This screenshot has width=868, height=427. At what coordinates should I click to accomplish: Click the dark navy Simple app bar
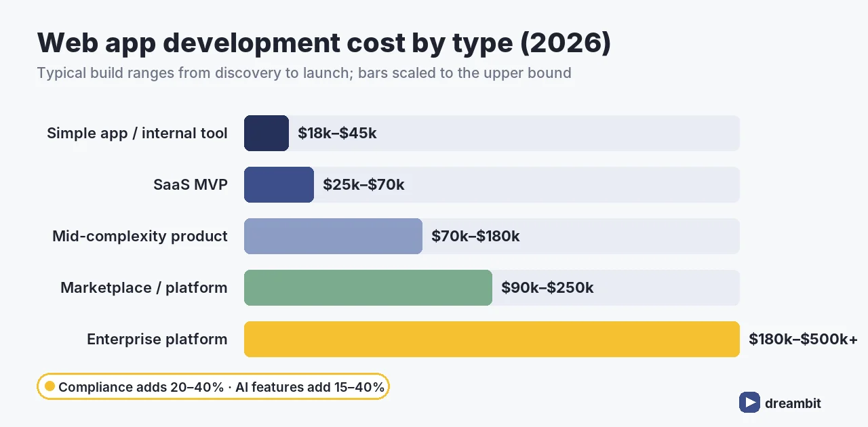pyautogui.click(x=267, y=133)
